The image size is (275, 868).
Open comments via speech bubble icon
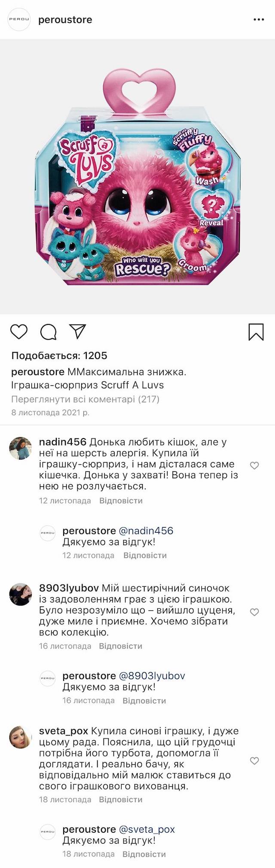coord(48,332)
